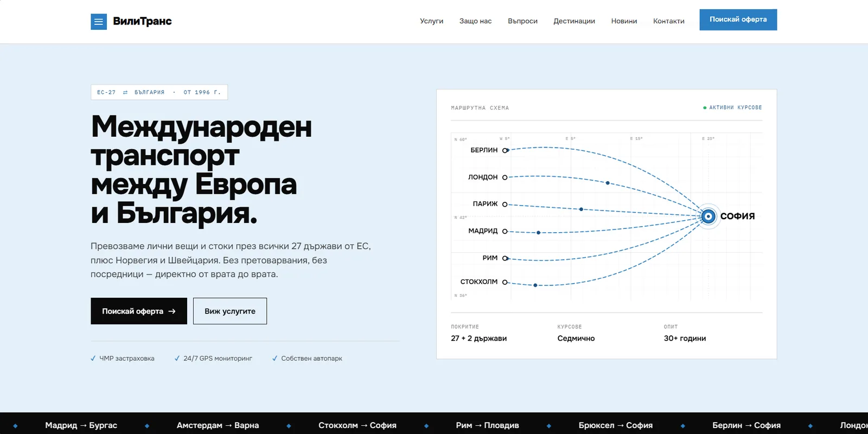Go to Защо нас section
Viewport: 868px width, 434px height.
tap(475, 21)
